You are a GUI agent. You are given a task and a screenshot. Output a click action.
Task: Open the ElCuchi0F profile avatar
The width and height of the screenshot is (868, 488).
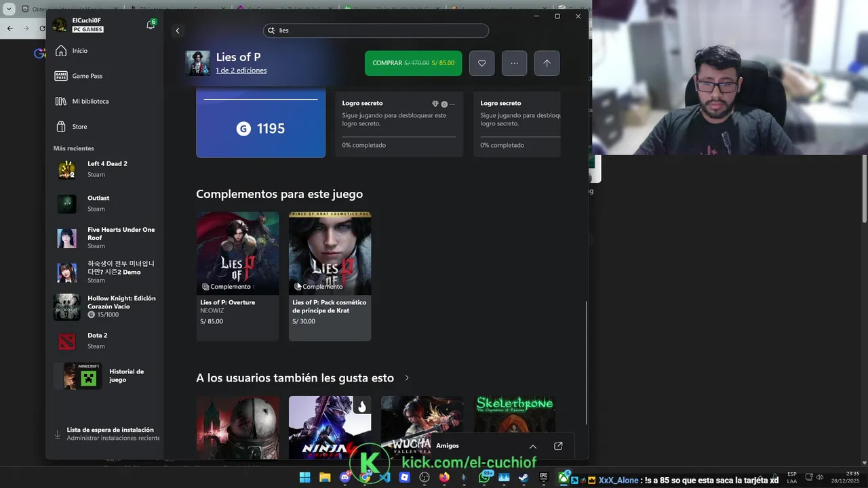[x=60, y=24]
